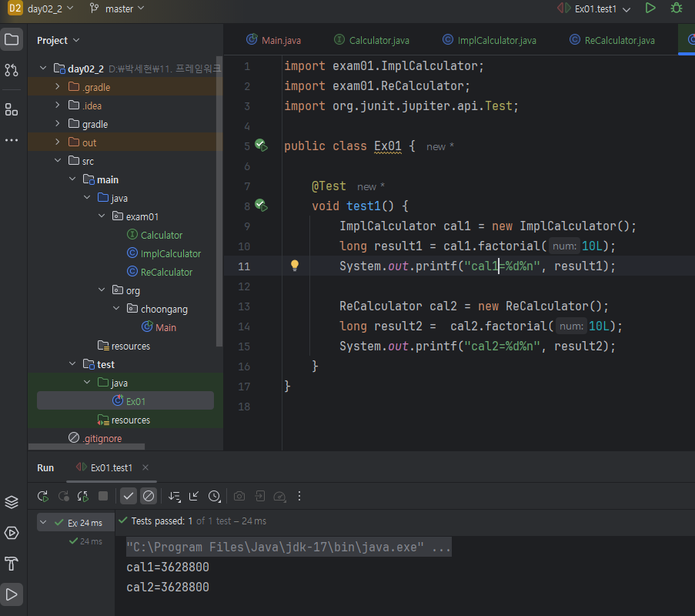This screenshot has height=616, width=695.
Task: Close the Ex01.test1 run tab
Action: (x=145, y=467)
